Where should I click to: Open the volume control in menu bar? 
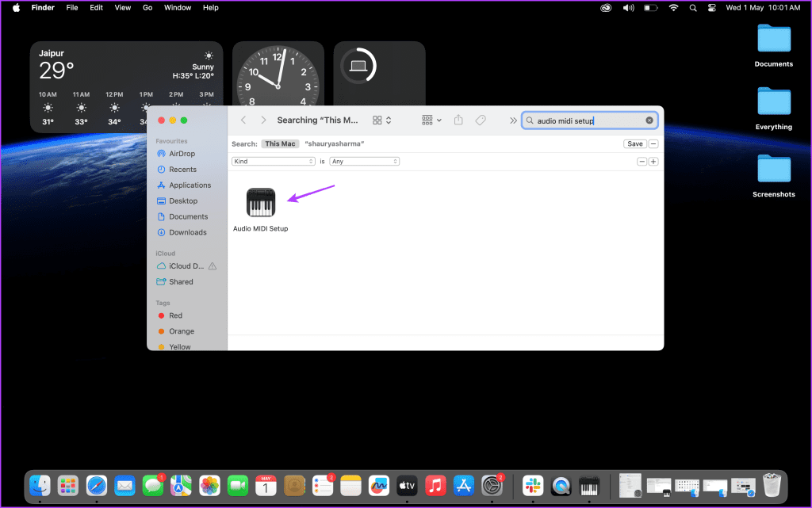[628, 8]
